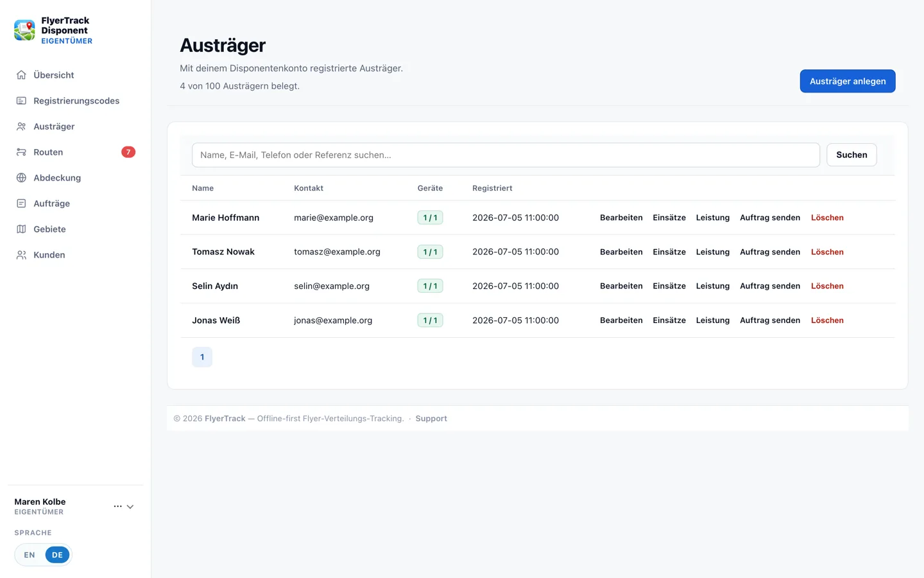Go to Registrierungscodes page

(x=75, y=101)
